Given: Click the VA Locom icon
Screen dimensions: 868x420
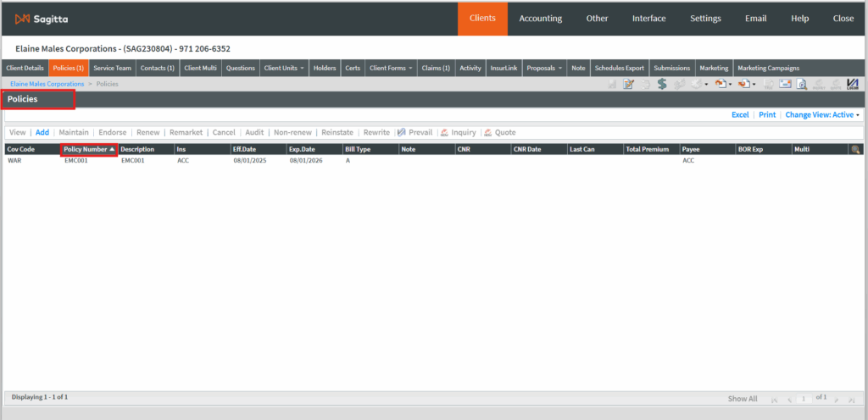Looking at the screenshot, I should click(x=853, y=84).
